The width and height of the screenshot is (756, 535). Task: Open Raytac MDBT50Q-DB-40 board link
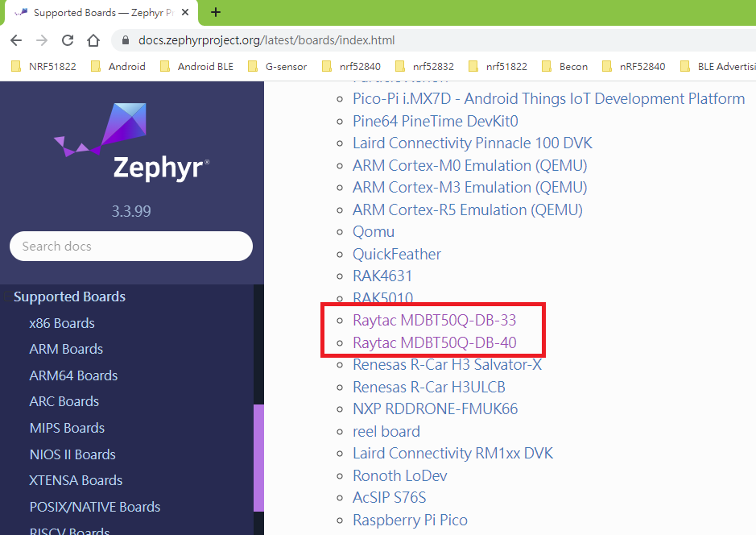point(434,342)
